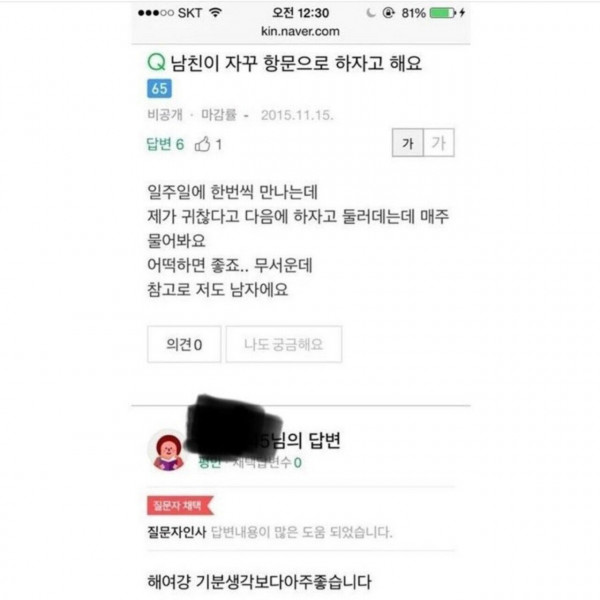The width and height of the screenshot is (600, 600).
Task: Tap the 비공개 author label
Action: pos(165,114)
